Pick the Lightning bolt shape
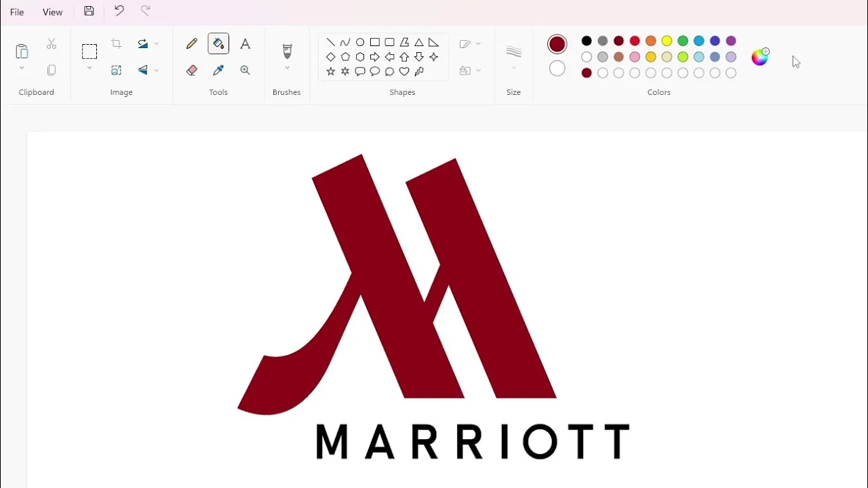Viewport: 868px width, 488px height. tap(419, 71)
